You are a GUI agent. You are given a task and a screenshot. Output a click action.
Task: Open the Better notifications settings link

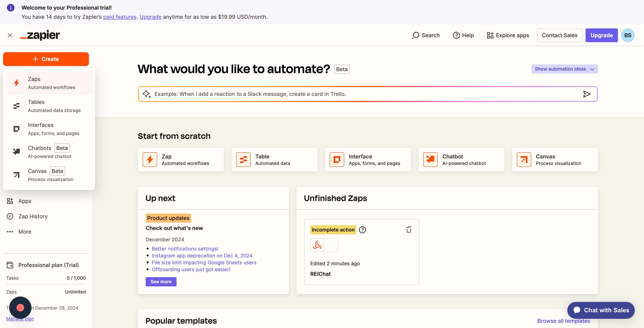(x=185, y=249)
